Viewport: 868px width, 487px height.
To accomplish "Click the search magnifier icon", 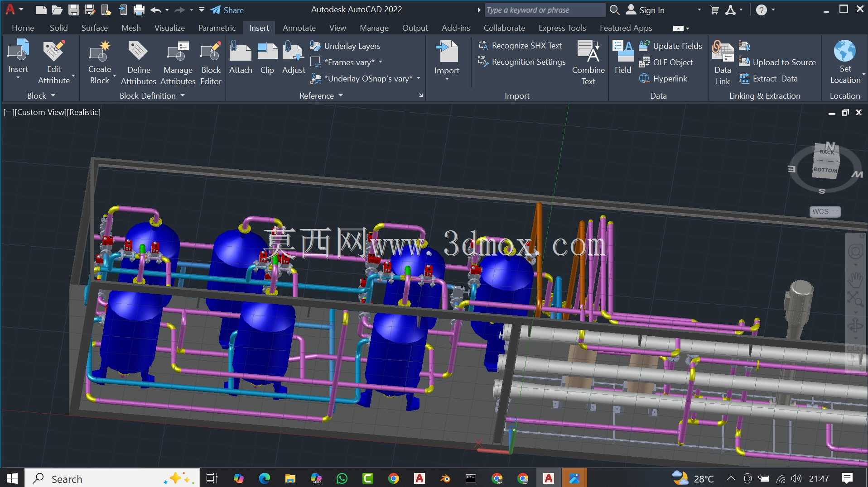I will pos(614,10).
